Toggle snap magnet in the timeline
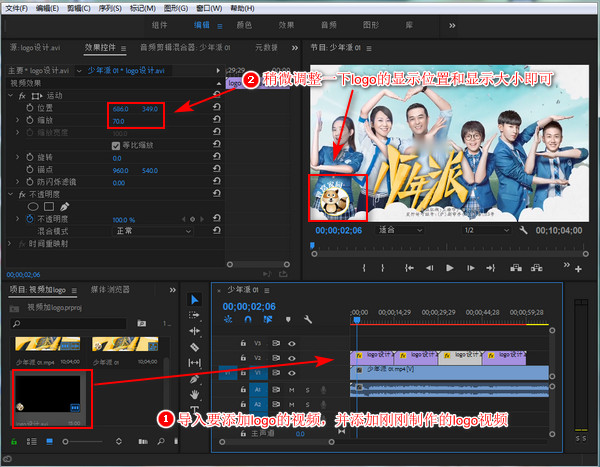The image size is (600, 467). pyautogui.click(x=248, y=319)
